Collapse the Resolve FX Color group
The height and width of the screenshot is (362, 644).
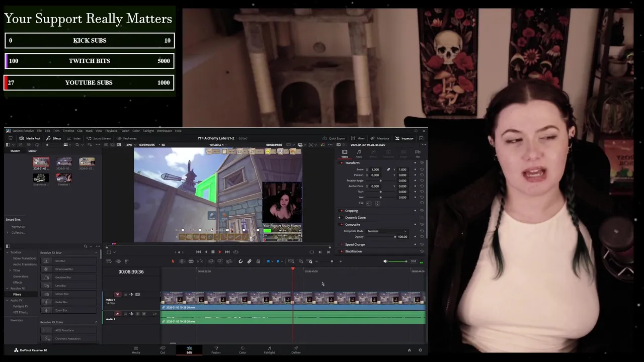point(96,322)
